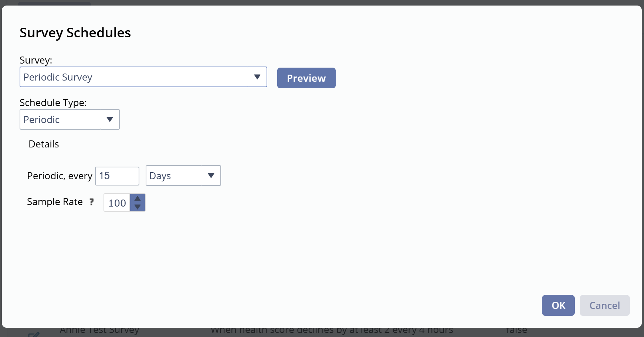644x337 pixels.
Task: Open the Days unit dropdown arrow
Action: [211, 176]
